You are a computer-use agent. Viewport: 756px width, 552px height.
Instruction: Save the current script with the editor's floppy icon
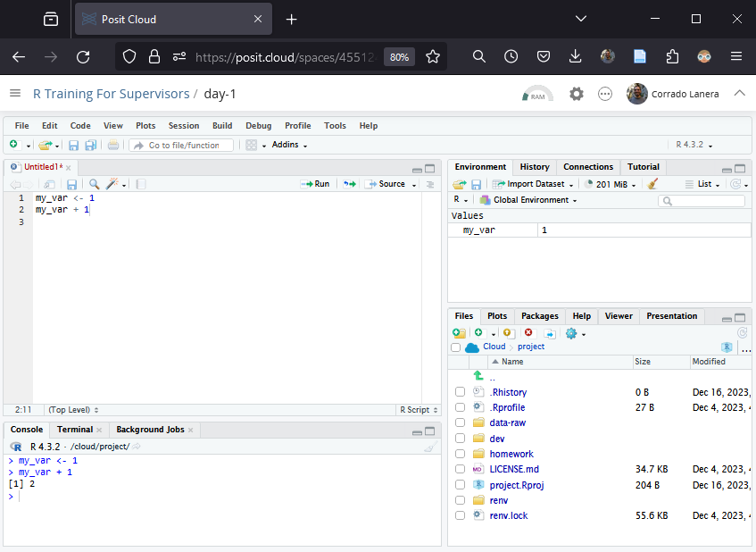[x=71, y=184]
